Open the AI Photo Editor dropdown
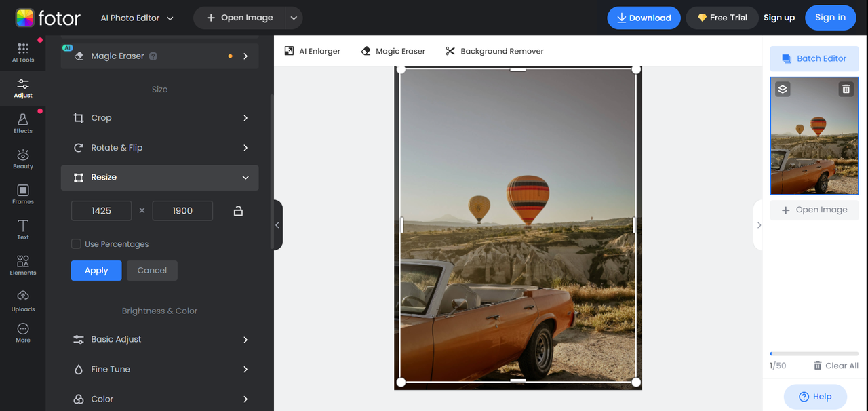Viewport: 868px width, 411px height. tap(137, 18)
